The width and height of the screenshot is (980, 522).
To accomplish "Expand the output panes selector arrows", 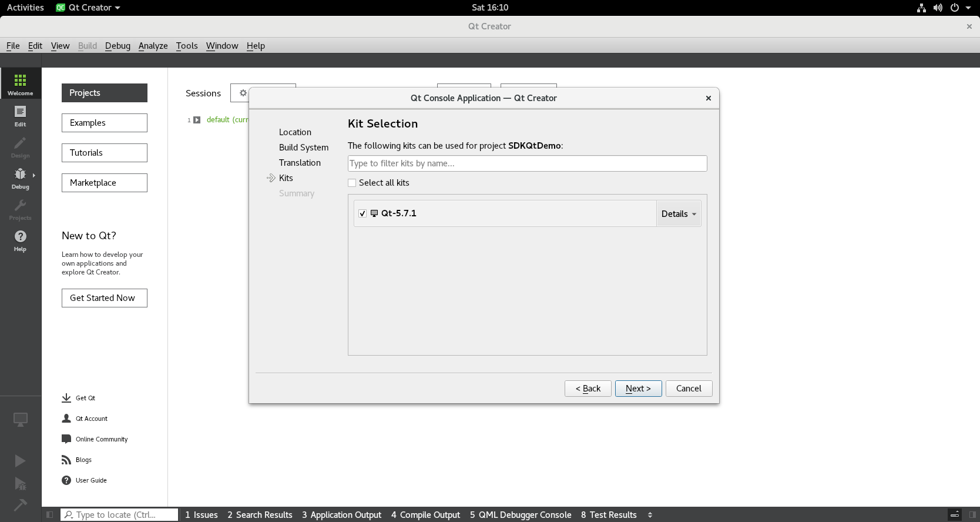I will coord(650,515).
